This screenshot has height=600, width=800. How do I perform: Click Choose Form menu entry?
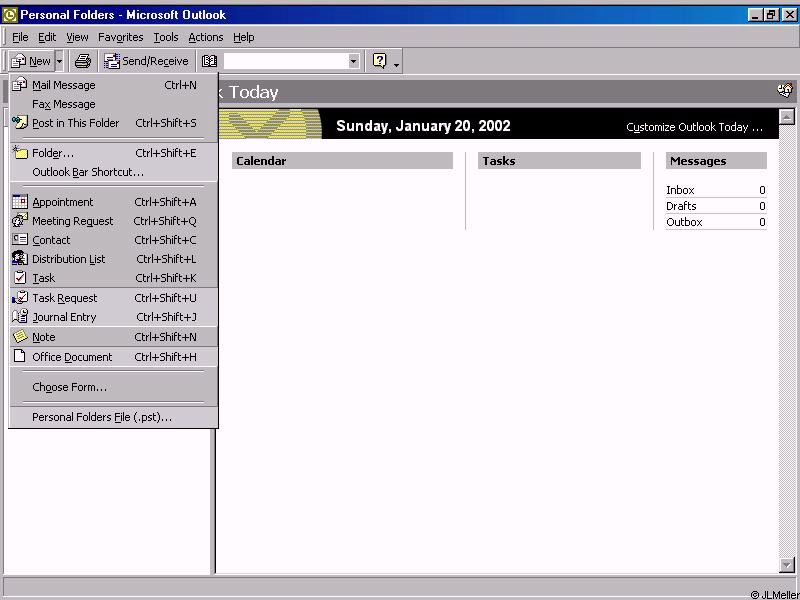click(69, 387)
